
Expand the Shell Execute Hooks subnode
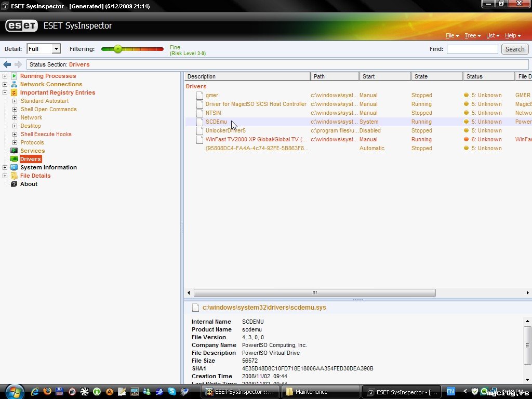coord(15,134)
